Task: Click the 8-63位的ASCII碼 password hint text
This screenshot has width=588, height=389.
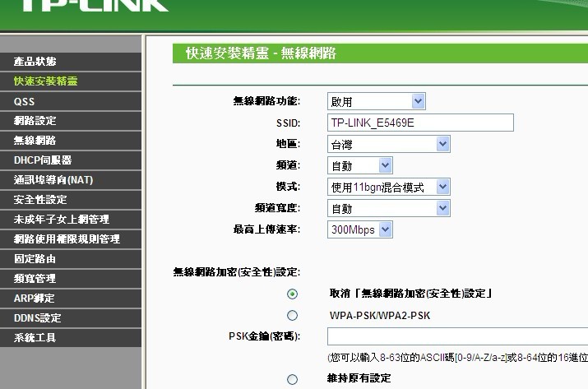Action: coord(457,358)
